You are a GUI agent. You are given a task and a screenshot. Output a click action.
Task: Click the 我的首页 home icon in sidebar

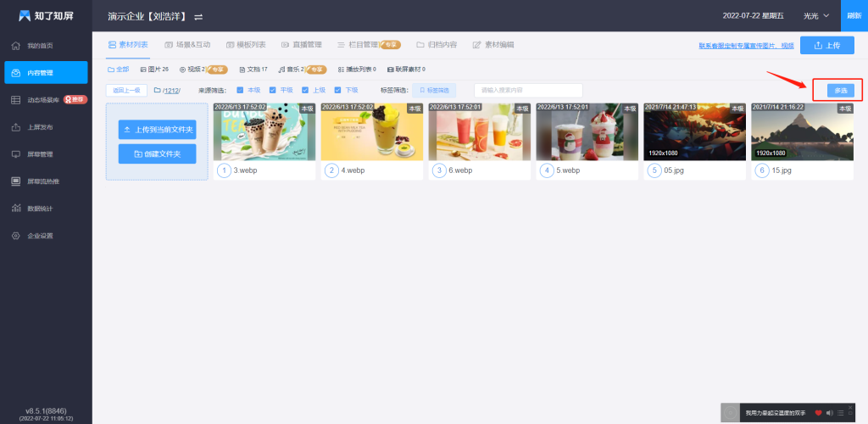click(x=16, y=45)
